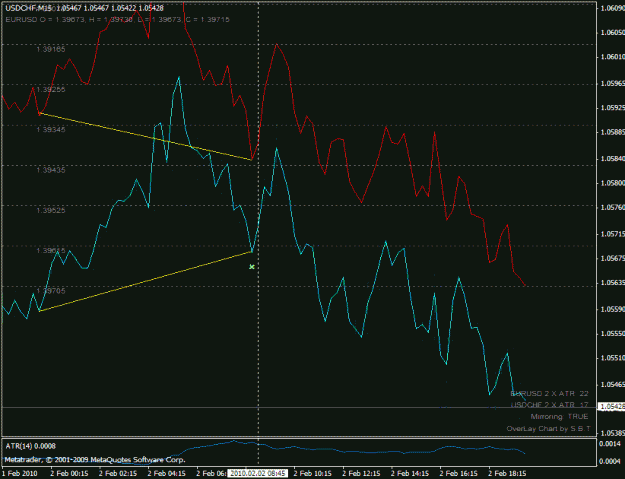Click the '2 Feb 12:15' time axis label
Screen dimensions: 625x479
[x=362, y=473]
